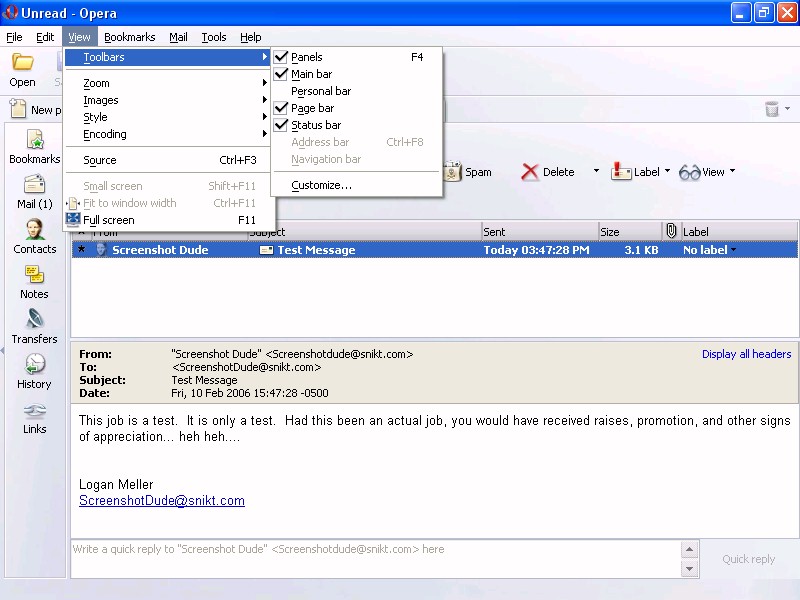
Task: Expand the Label dropdown arrow
Action: tap(667, 172)
